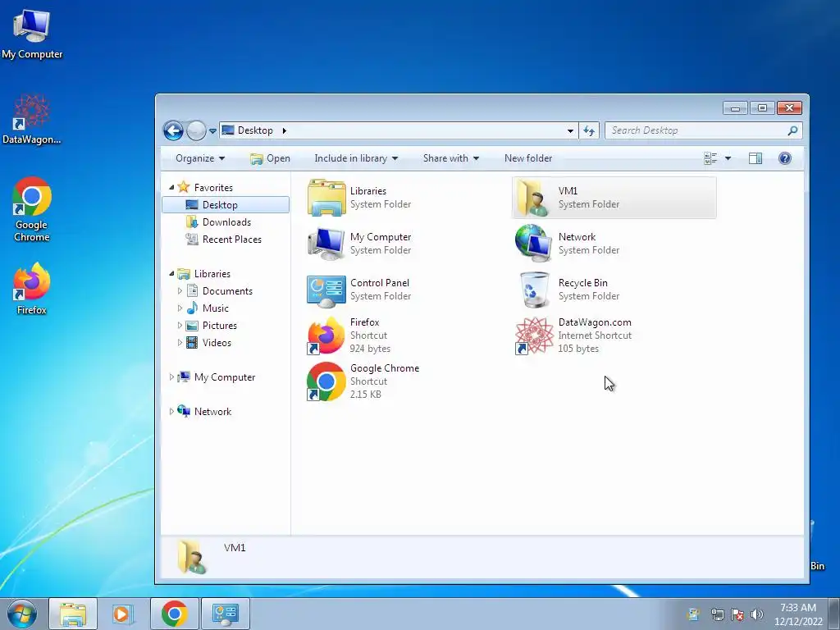This screenshot has height=630, width=840.
Task: Select Music in the navigation pane
Action: pyautogui.click(x=215, y=308)
